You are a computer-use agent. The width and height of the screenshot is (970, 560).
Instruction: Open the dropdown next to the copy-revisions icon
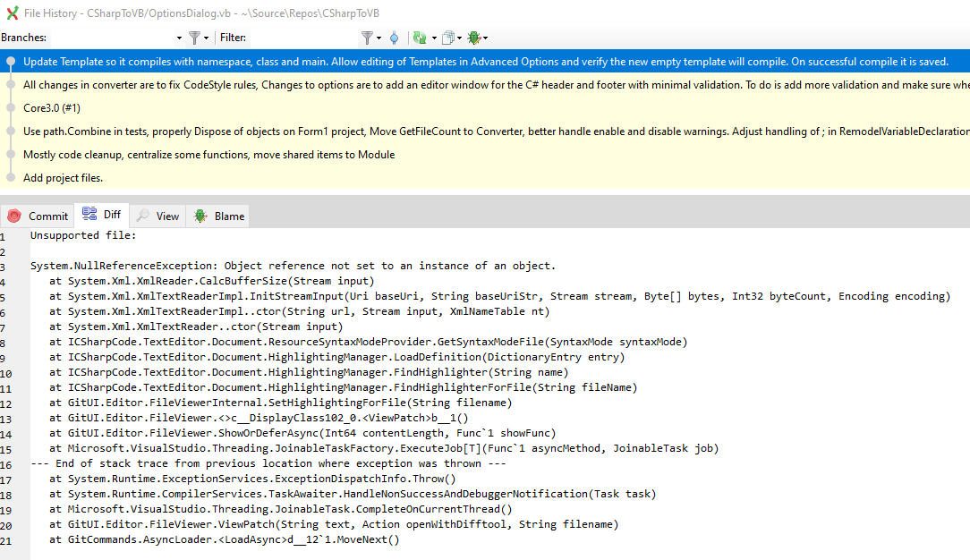point(460,38)
